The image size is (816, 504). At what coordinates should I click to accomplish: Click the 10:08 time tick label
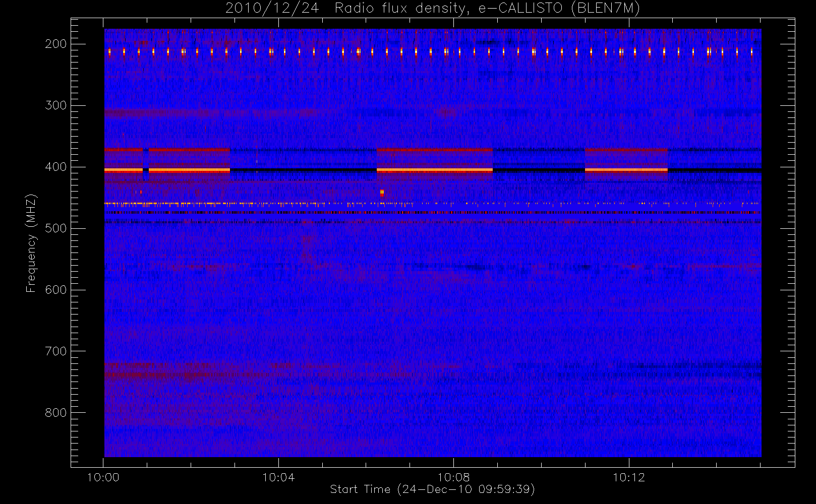[x=453, y=477]
